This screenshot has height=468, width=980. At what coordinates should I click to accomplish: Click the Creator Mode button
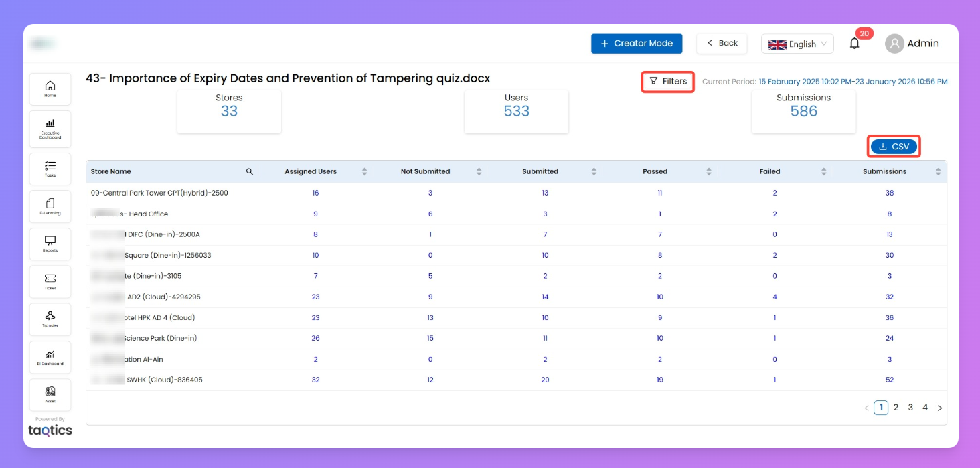coord(636,44)
